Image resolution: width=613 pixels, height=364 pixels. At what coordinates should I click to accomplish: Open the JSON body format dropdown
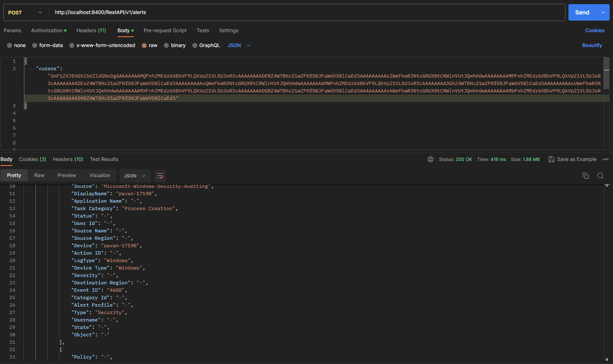[238, 45]
